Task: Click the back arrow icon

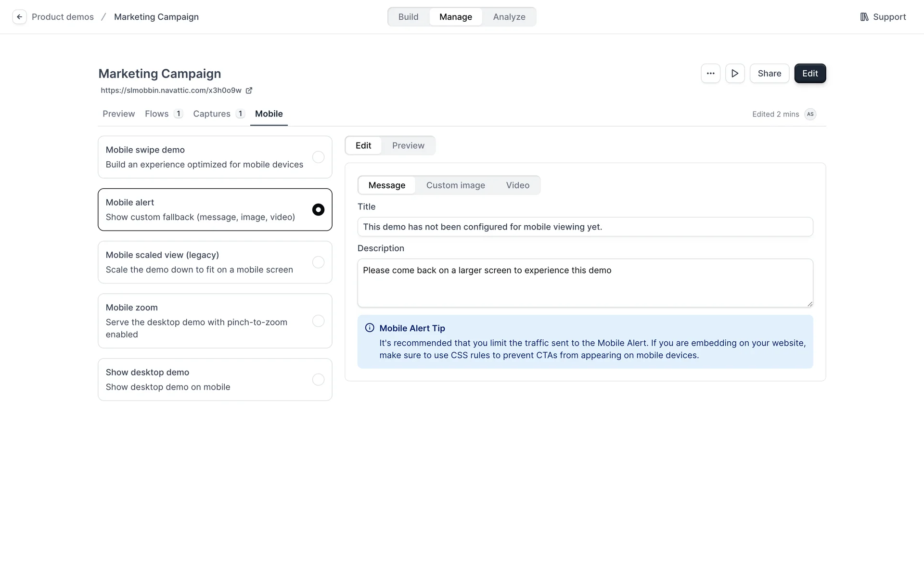Action: [x=19, y=17]
